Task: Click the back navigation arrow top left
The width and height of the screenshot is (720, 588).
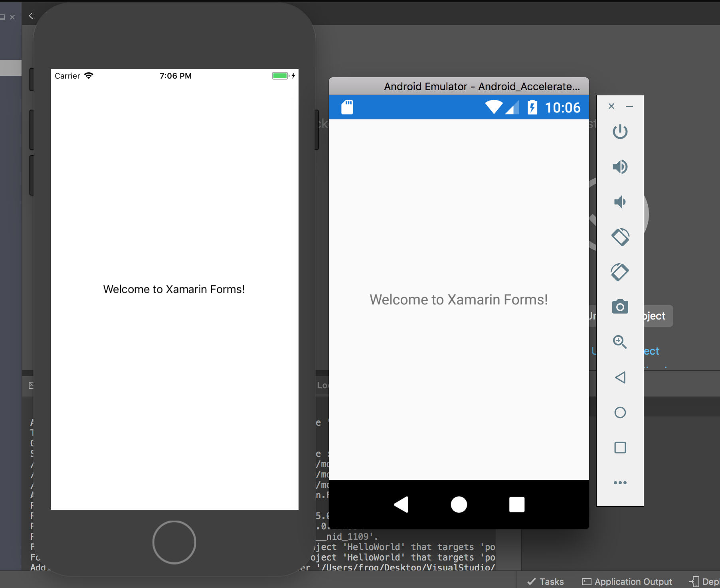Action: point(31,16)
